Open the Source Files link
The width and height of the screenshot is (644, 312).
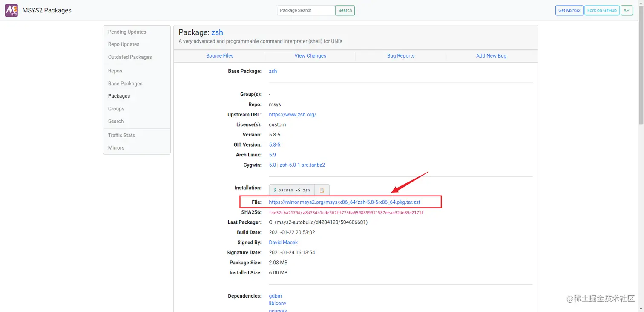coord(220,56)
